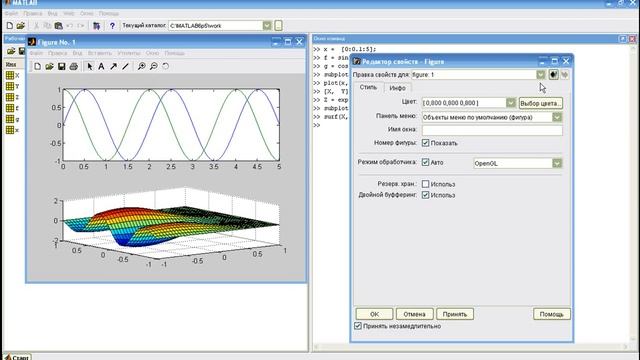Expand the current directory path dropdown
640x360 pixels.
(267, 26)
